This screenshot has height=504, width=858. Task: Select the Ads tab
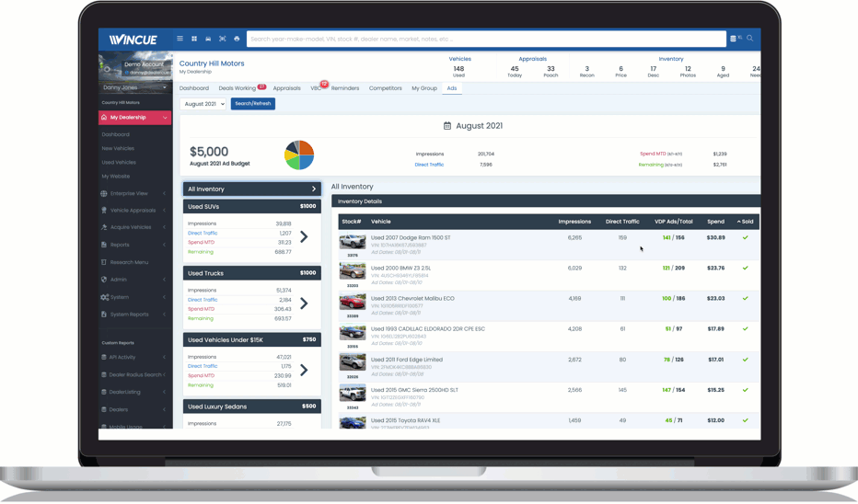point(451,88)
